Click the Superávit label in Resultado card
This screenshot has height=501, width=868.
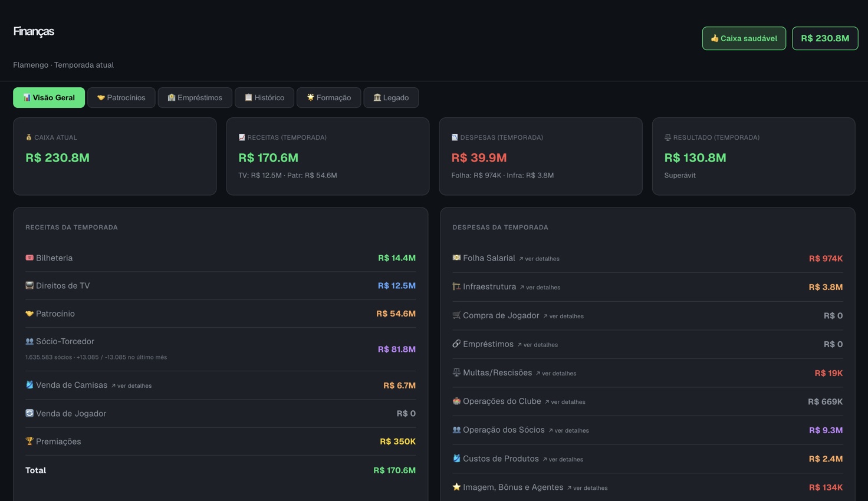click(680, 176)
